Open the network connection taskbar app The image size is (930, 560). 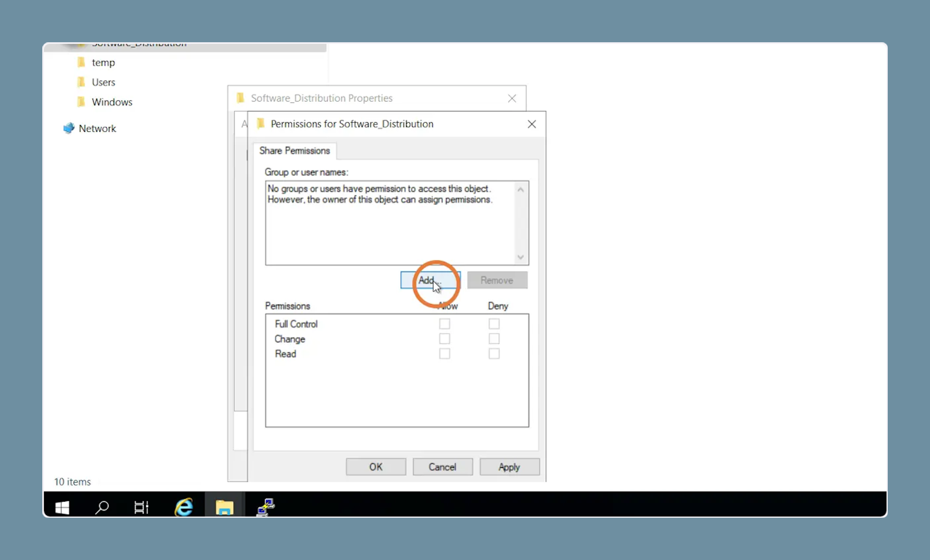click(265, 507)
